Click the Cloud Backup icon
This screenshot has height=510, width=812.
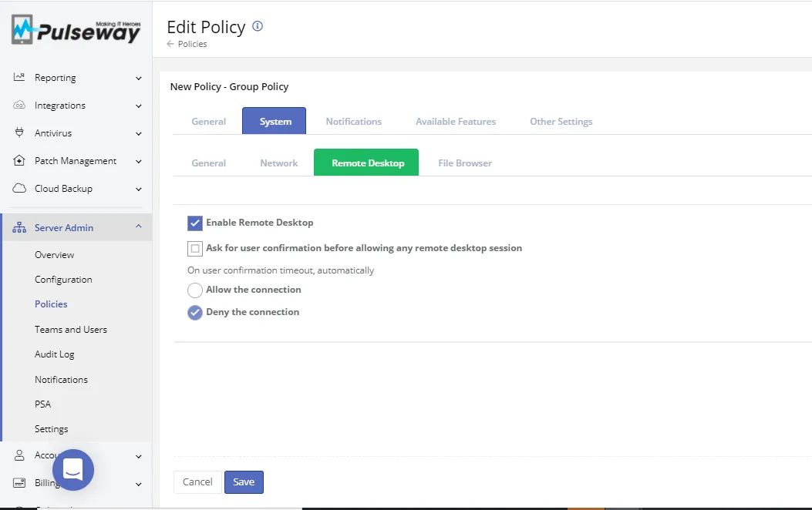19,189
